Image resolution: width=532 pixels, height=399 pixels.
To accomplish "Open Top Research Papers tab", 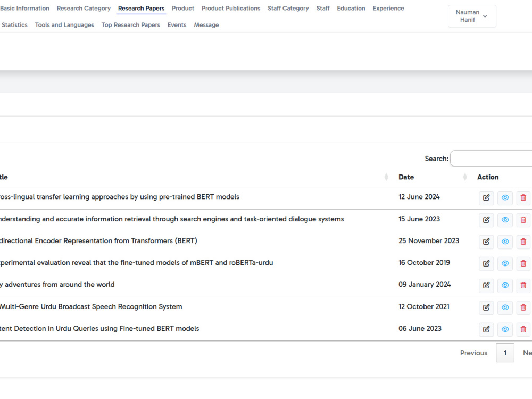I will coord(131,25).
